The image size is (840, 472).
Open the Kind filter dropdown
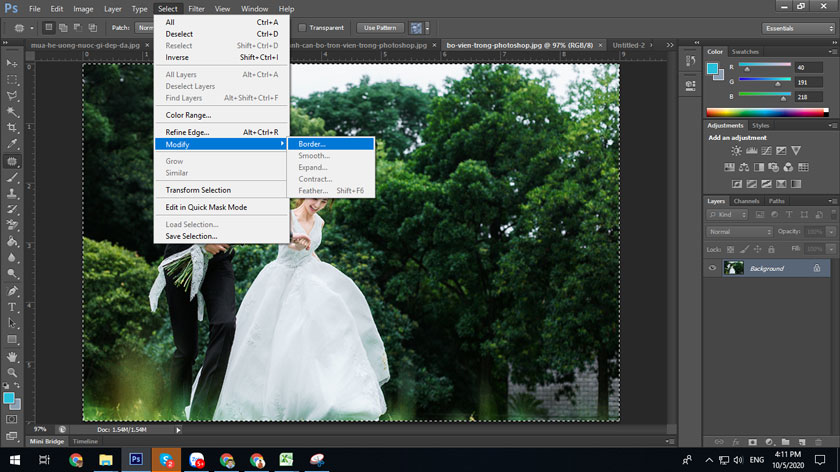click(728, 215)
